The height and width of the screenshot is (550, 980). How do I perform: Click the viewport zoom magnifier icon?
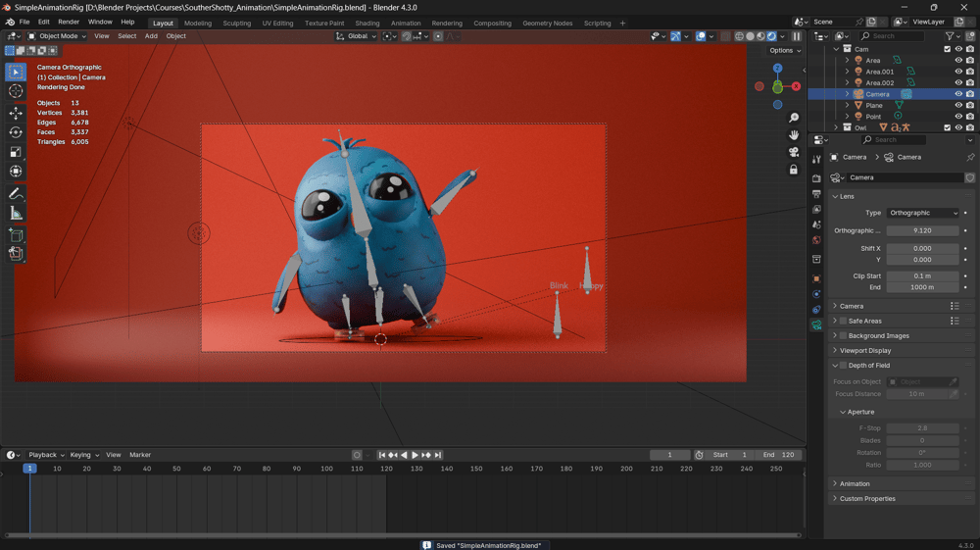click(x=794, y=118)
